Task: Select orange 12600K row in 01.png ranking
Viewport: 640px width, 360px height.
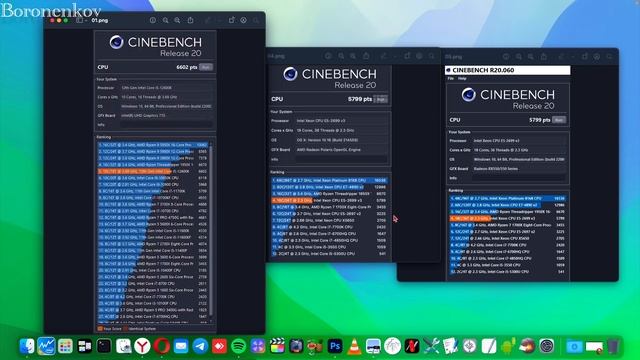Action: (x=153, y=171)
